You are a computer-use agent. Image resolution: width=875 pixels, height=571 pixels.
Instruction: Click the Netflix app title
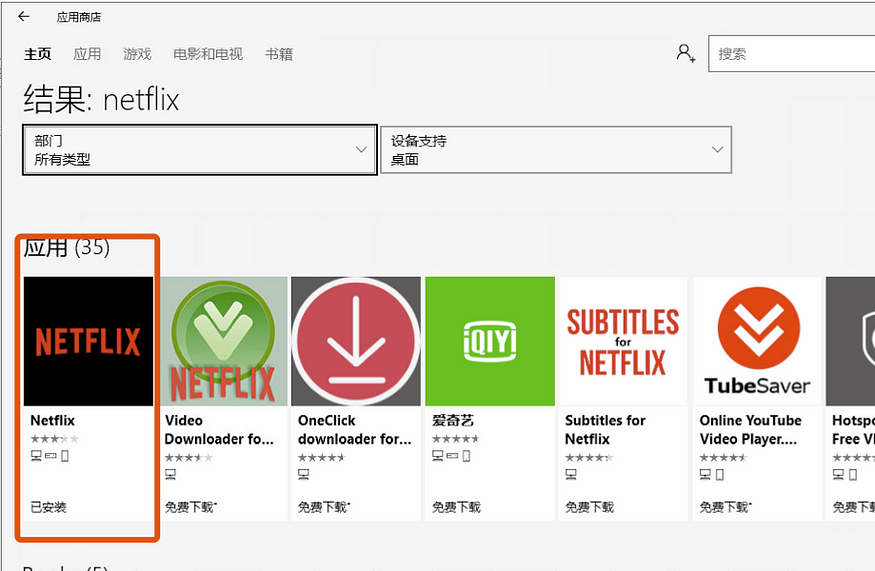(x=52, y=420)
